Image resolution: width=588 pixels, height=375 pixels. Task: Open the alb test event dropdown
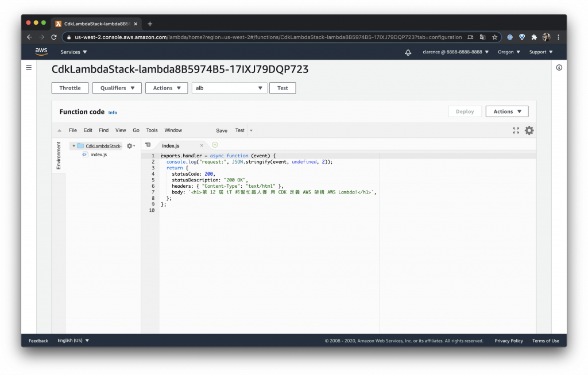229,88
